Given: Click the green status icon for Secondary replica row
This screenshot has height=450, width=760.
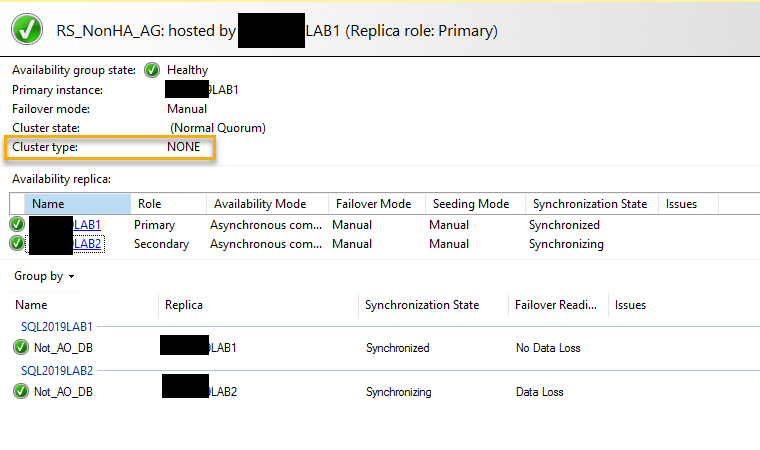Looking at the screenshot, I should (17, 243).
